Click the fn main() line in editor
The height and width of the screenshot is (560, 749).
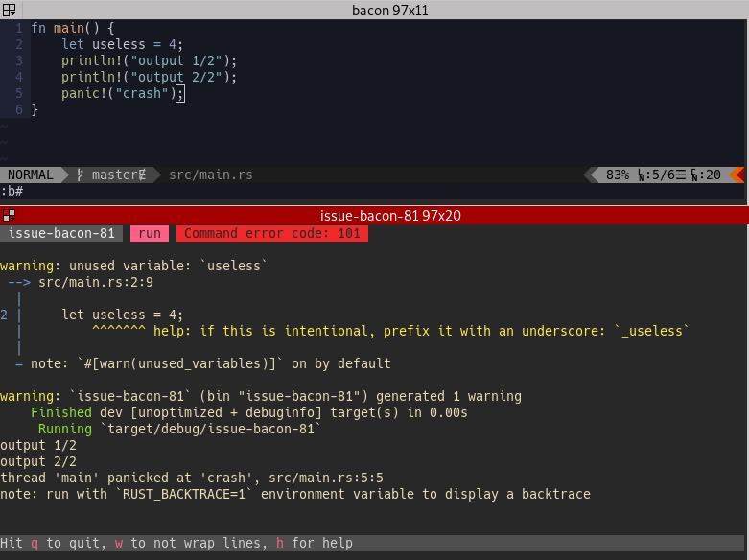(x=73, y=28)
